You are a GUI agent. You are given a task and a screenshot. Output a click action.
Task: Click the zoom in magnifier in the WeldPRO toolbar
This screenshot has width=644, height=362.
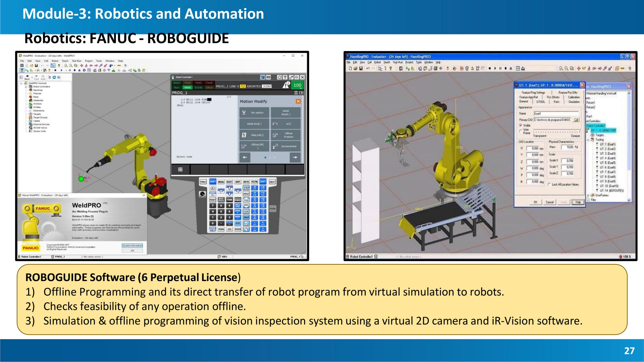pos(66,66)
